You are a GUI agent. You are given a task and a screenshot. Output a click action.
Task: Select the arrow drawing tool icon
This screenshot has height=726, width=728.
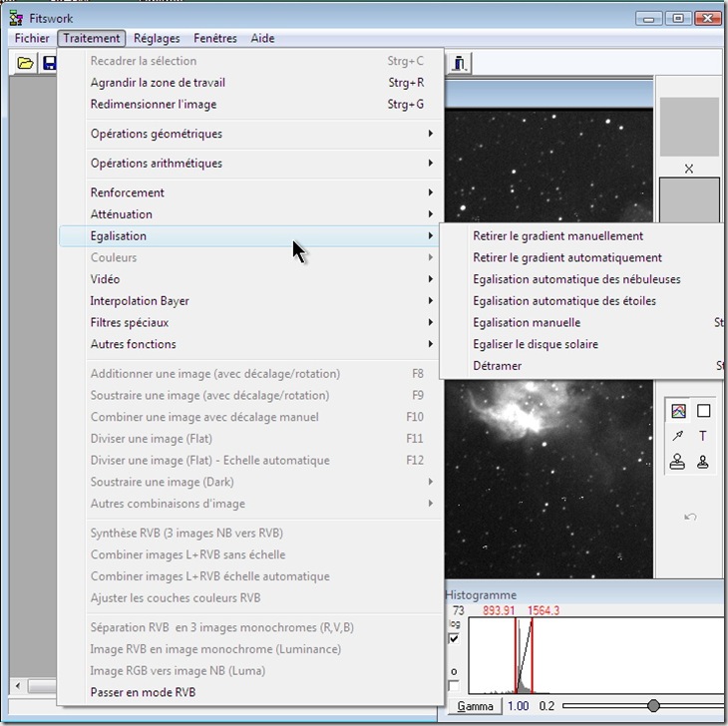pyautogui.click(x=678, y=436)
